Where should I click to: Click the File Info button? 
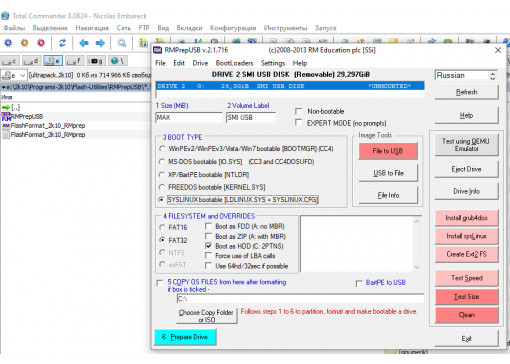(388, 195)
